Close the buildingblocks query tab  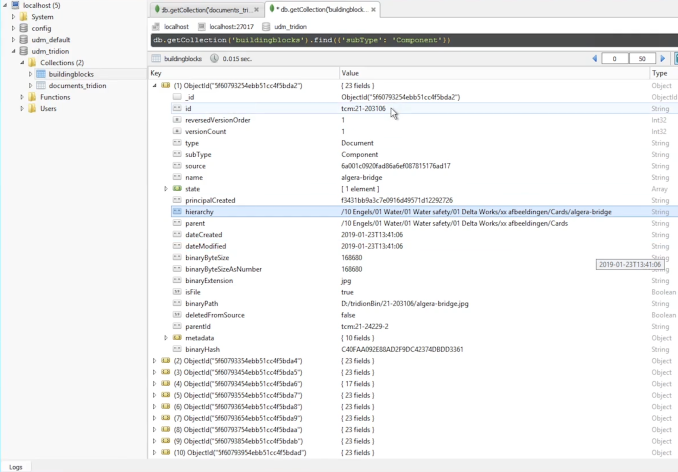click(374, 10)
